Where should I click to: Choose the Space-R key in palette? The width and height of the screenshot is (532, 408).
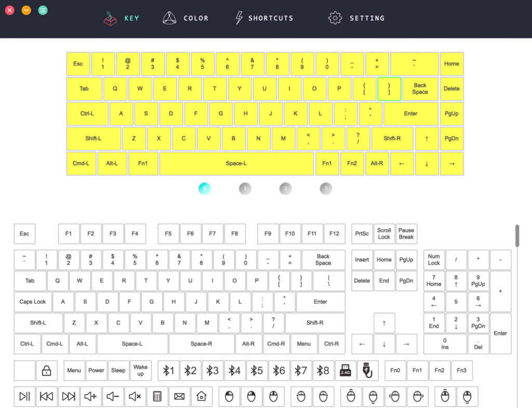[x=202, y=344]
